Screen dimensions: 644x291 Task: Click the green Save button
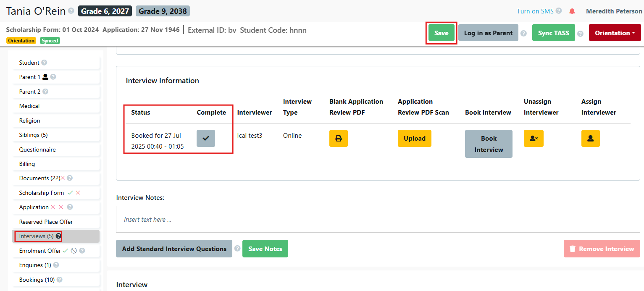(x=441, y=33)
